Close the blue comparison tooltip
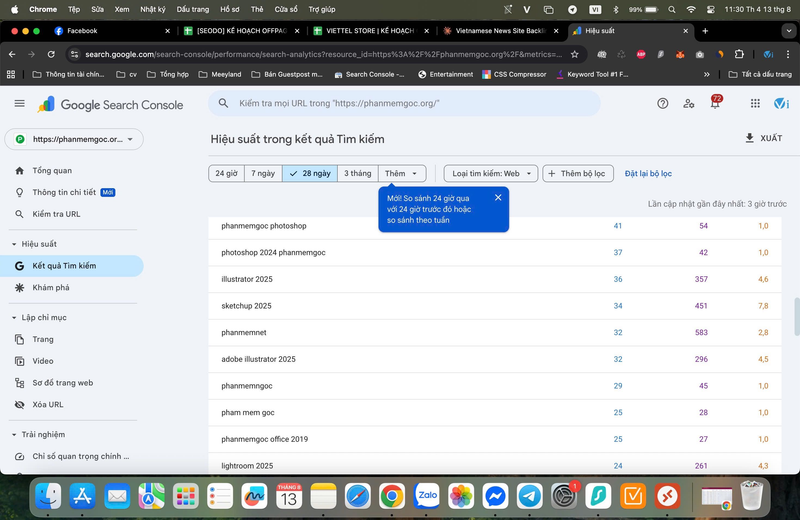800x520 pixels. 498,197
